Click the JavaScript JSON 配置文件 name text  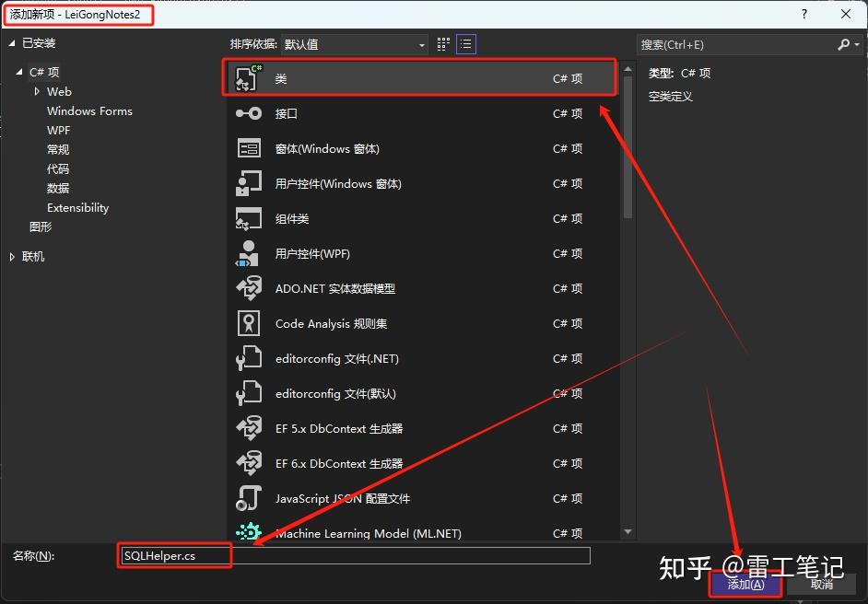[x=343, y=498]
